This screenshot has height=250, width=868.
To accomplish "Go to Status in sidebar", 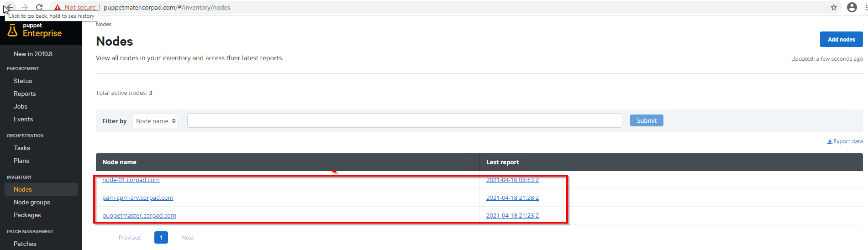I will pos(23,81).
